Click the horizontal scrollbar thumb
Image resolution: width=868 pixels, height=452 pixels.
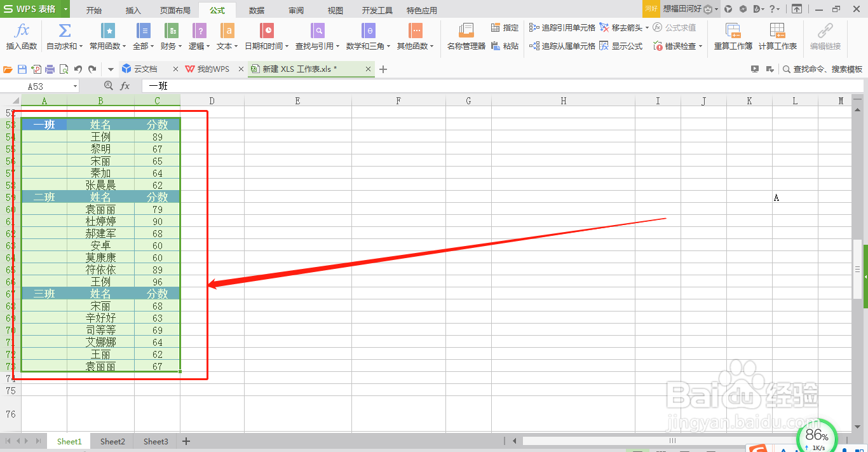point(672,441)
